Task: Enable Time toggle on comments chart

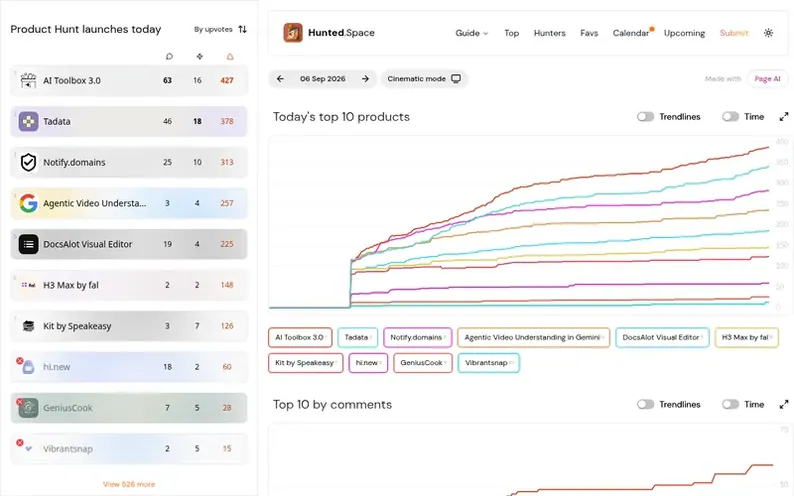Action: click(730, 404)
